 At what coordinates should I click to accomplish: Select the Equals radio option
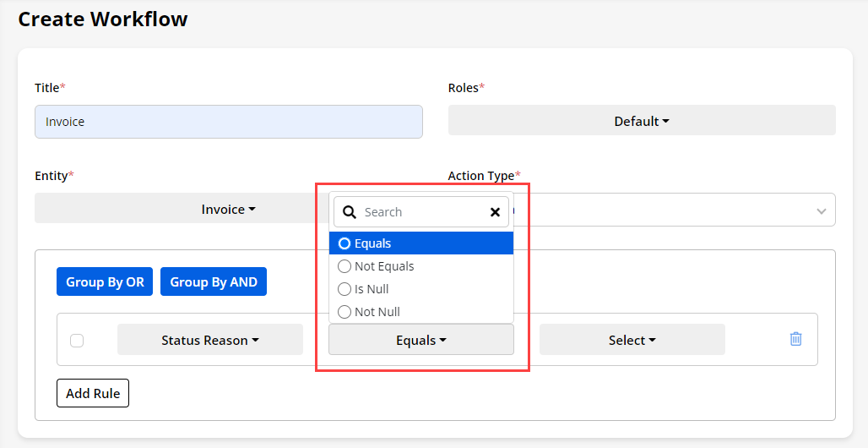pyautogui.click(x=344, y=243)
